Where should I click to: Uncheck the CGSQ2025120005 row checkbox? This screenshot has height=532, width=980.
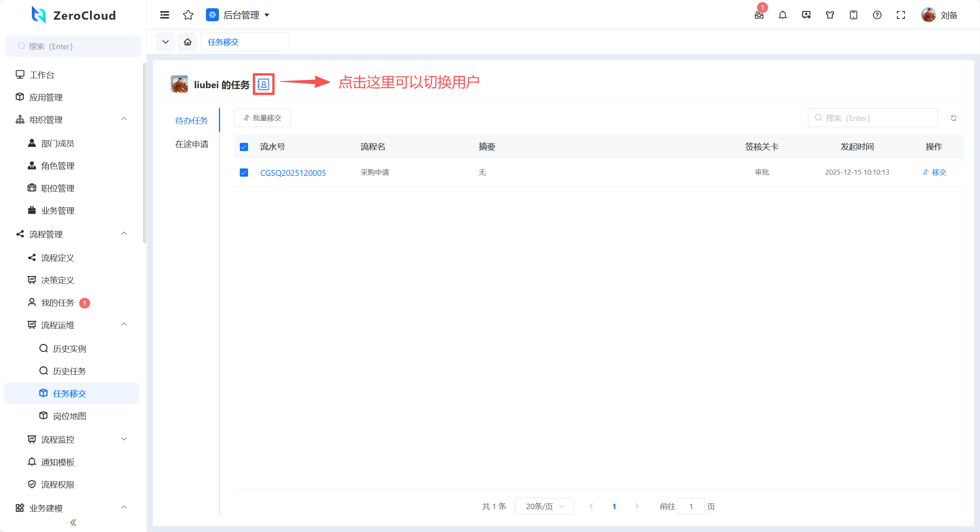pyautogui.click(x=244, y=172)
